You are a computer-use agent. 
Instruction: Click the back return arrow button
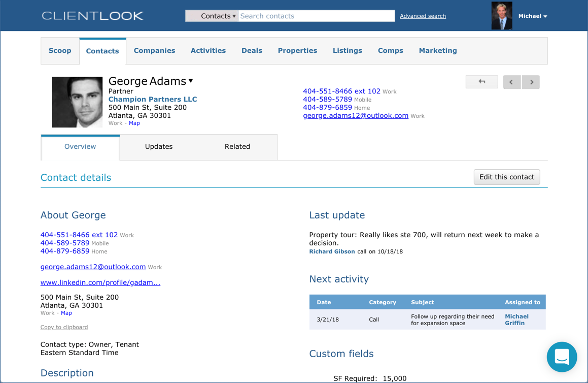point(482,81)
